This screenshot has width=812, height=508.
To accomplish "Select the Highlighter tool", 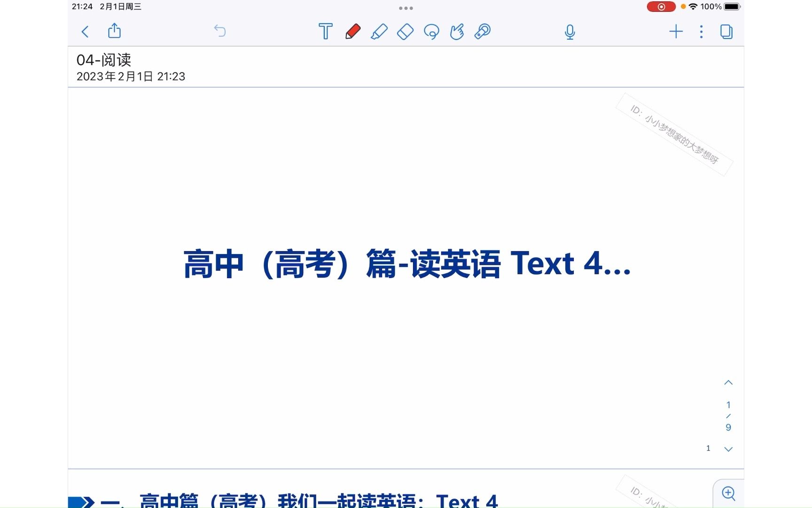I will pyautogui.click(x=379, y=32).
